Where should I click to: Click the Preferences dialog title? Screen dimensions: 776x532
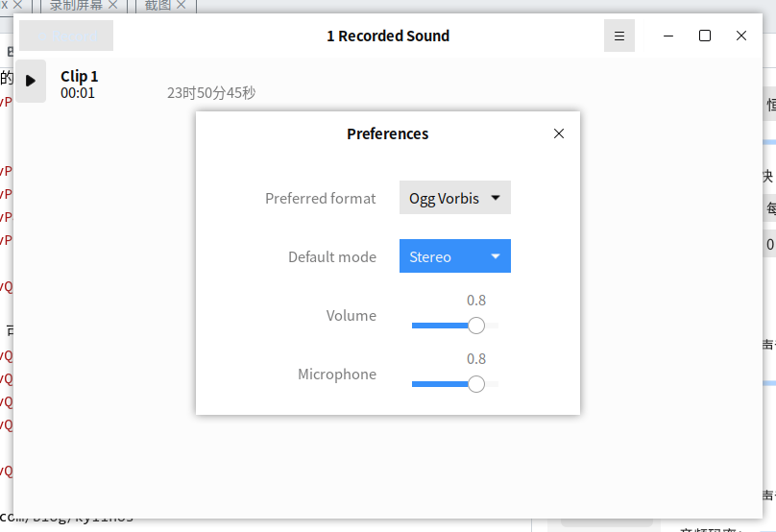point(387,133)
